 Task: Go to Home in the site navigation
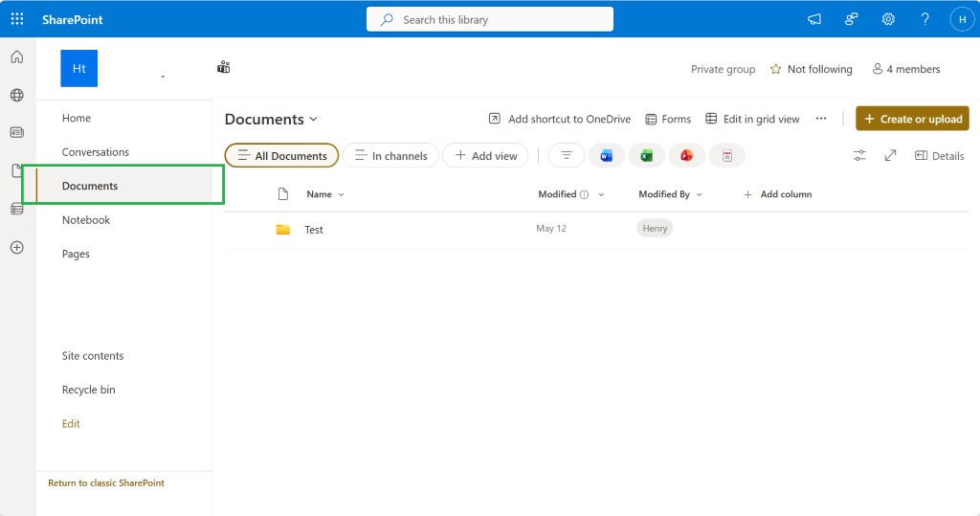(77, 118)
